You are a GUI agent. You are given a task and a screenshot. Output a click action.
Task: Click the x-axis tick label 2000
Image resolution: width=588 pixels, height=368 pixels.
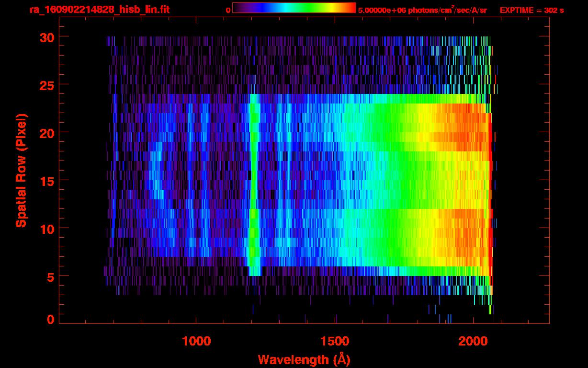click(x=473, y=341)
